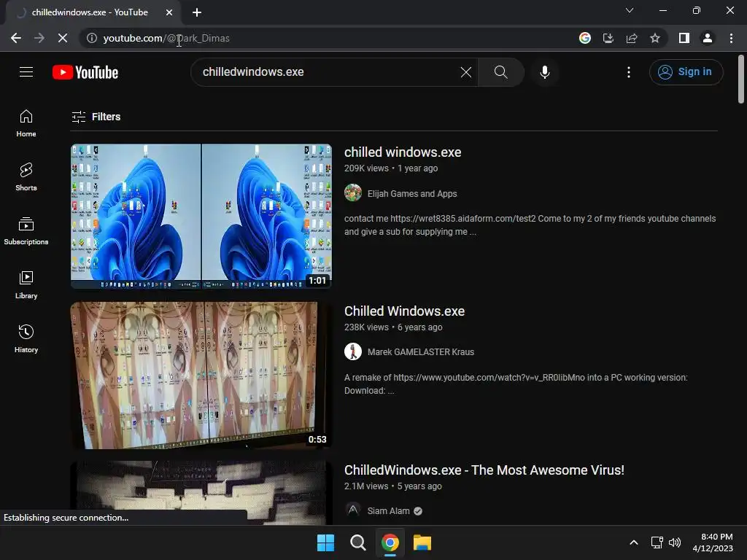The width and height of the screenshot is (747, 560).
Task: Click the magnifier search button
Action: click(500, 72)
